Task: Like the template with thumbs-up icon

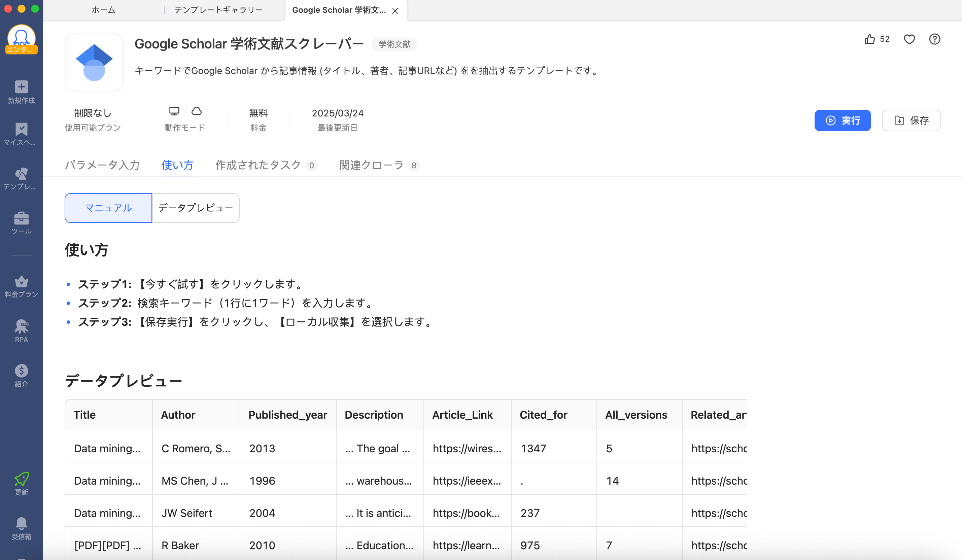Action: (870, 39)
